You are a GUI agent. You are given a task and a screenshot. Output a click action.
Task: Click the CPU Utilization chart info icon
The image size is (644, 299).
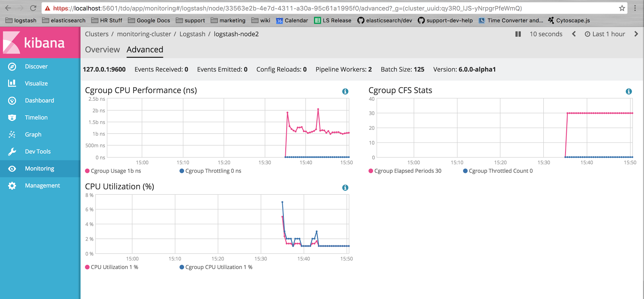pos(345,188)
